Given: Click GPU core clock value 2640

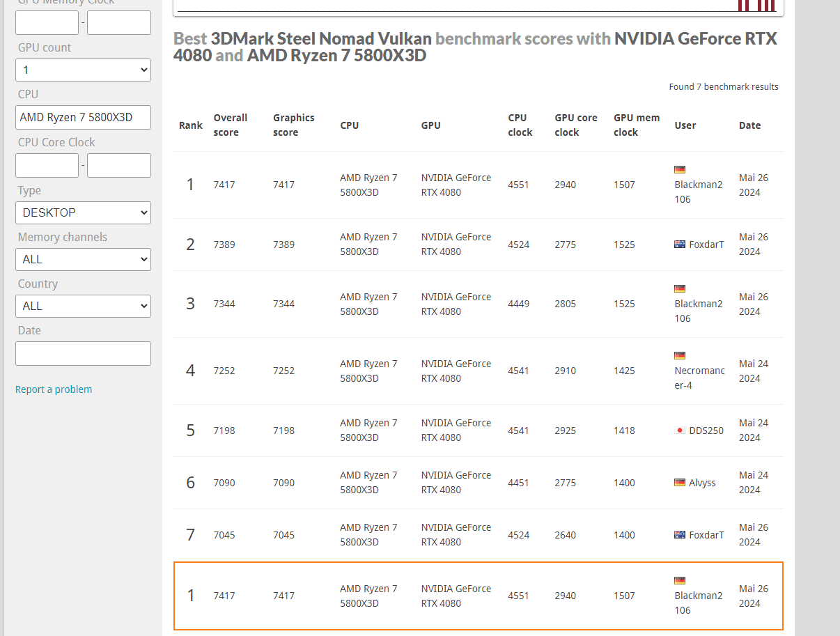Looking at the screenshot, I should point(566,535).
